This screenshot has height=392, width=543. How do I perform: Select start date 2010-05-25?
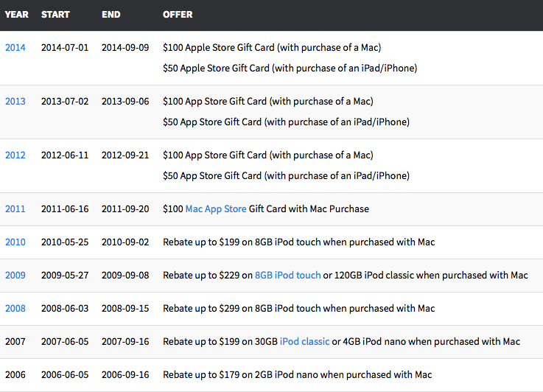[x=65, y=242]
